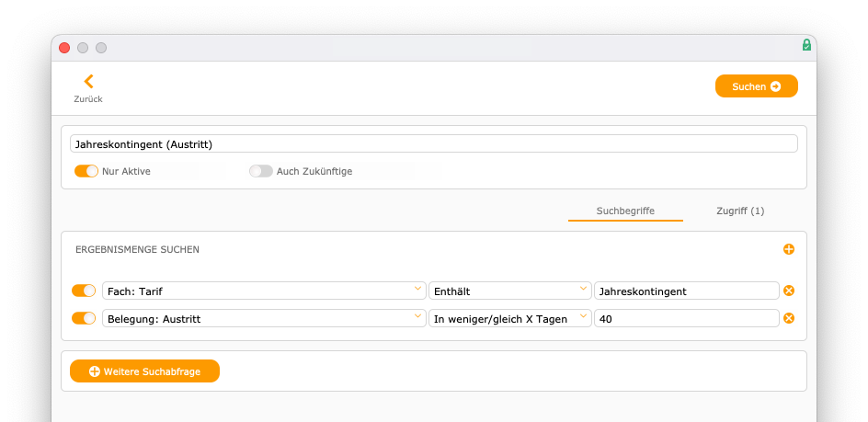This screenshot has width=868, height=422.
Task: Click plus icon on Weitere Suchabfrage
Action: pos(95,371)
